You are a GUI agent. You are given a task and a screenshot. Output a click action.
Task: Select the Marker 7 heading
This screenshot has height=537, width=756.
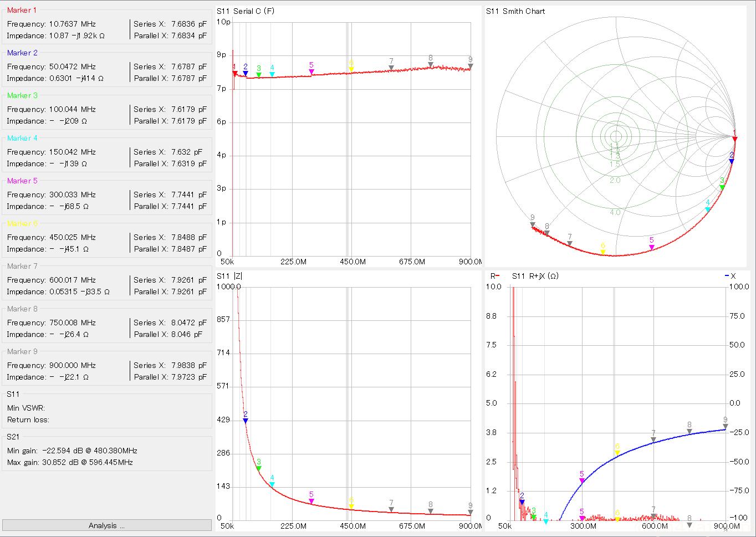(x=22, y=266)
